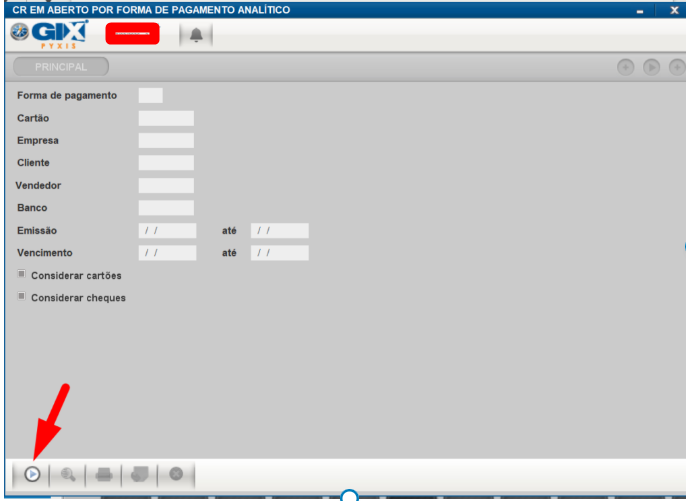686x501 pixels.
Task: Focus the Cartão input field
Action: [x=166, y=118]
